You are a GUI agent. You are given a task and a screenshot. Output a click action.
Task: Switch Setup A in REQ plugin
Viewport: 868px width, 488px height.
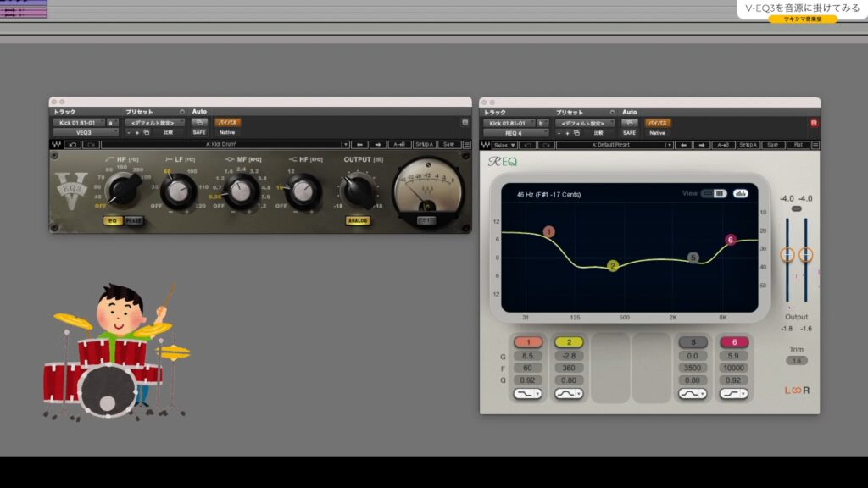pos(748,145)
